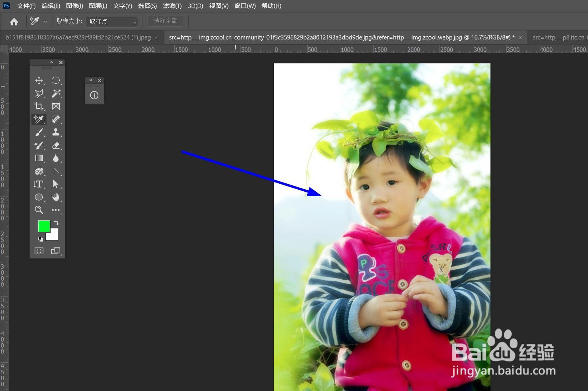Select the Color Sampler eyedropper tool

coord(39,119)
